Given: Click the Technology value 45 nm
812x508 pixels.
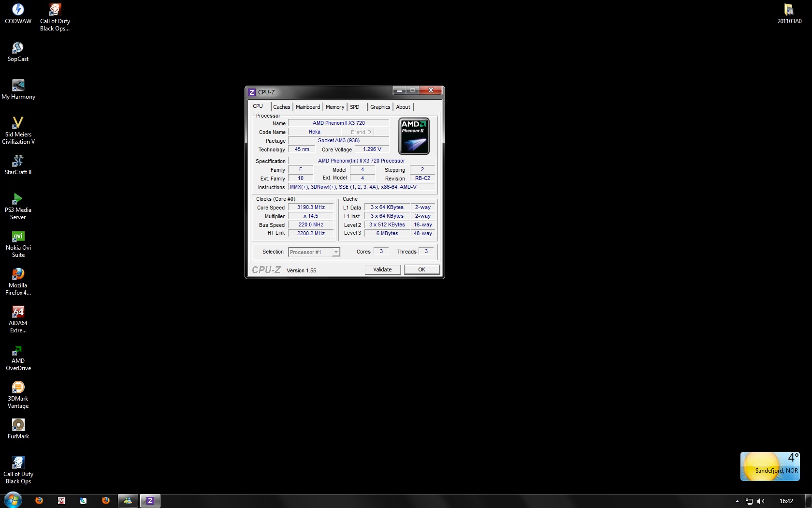Looking at the screenshot, I should click(302, 149).
